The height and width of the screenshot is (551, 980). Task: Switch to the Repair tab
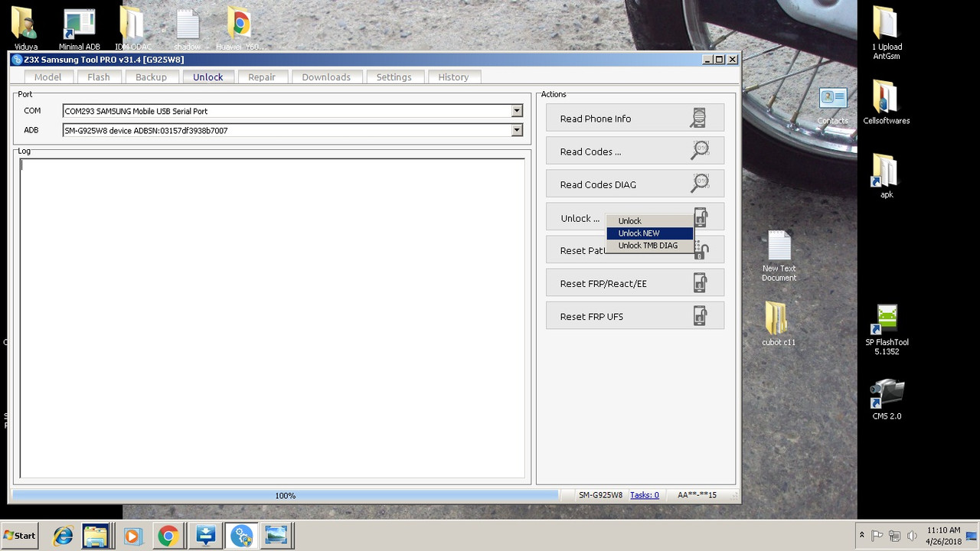[262, 77]
